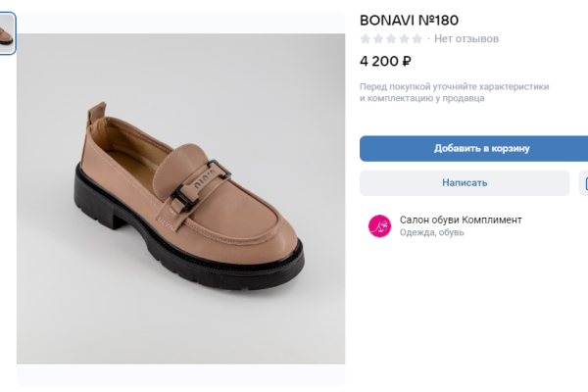Click the second rating star
Screen dimensions: 588x392
(378, 39)
